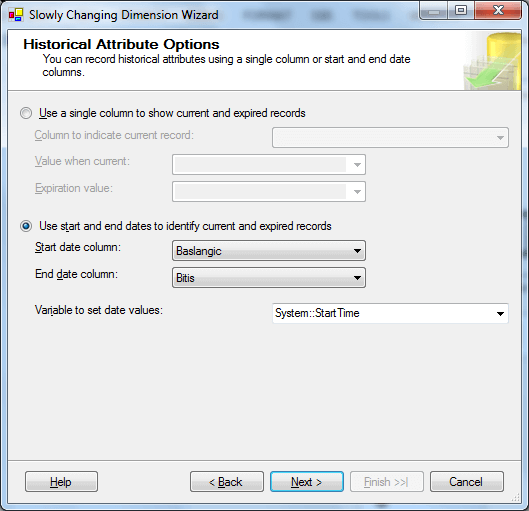Open the Start date column dropdown
Screen dimensions: 529x511
click(269, 251)
